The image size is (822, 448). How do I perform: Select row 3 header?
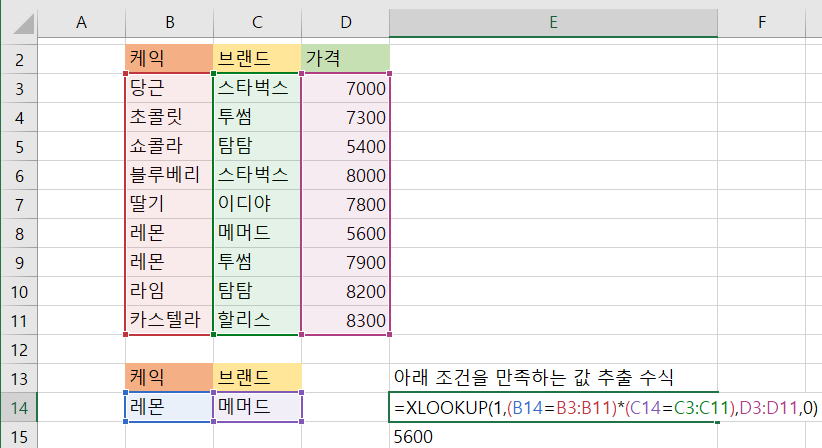coord(19,88)
